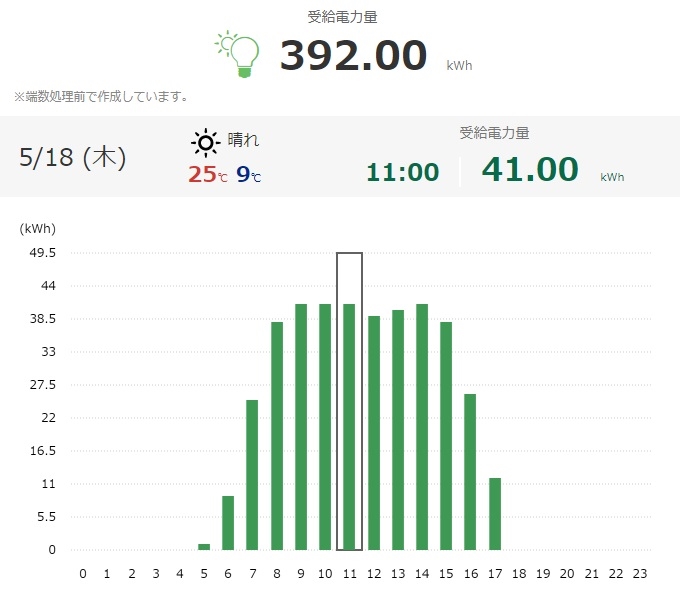
Task: Click the 23 hour axis label
Action: 640,574
